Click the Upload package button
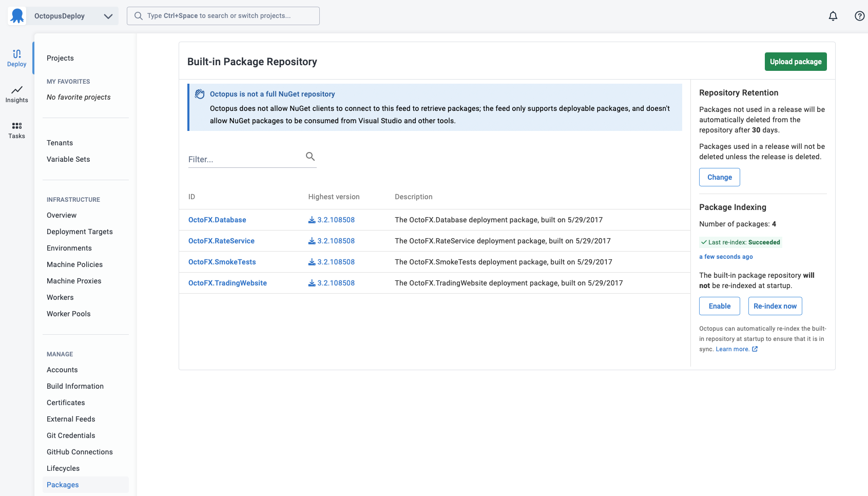 [796, 62]
